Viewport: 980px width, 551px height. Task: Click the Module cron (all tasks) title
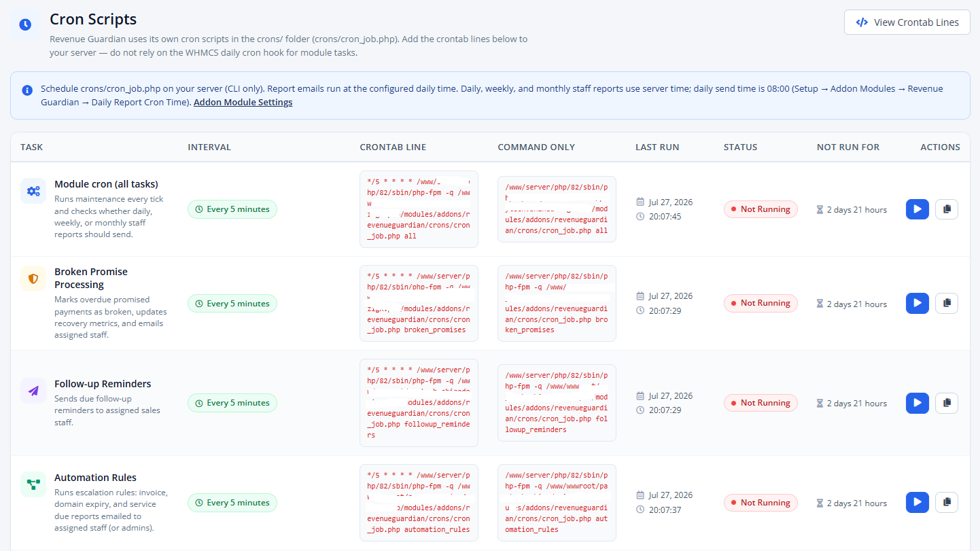point(106,184)
